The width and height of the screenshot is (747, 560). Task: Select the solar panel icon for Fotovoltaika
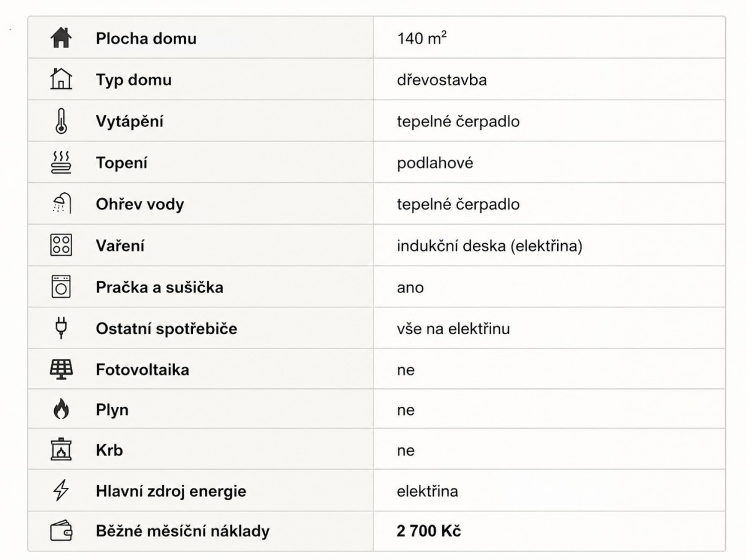61,370
